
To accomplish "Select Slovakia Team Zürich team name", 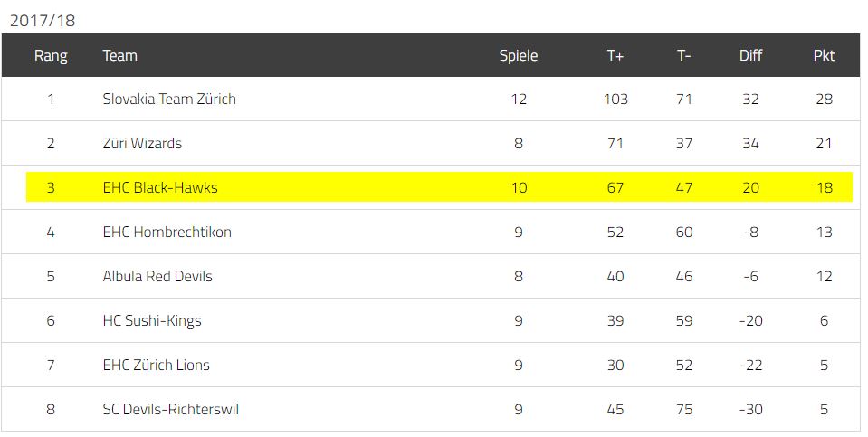I will (x=169, y=99).
